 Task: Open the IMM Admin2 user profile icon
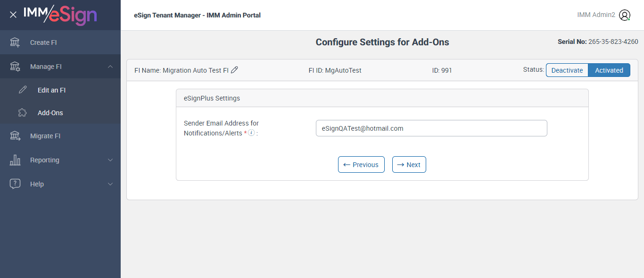tap(625, 15)
